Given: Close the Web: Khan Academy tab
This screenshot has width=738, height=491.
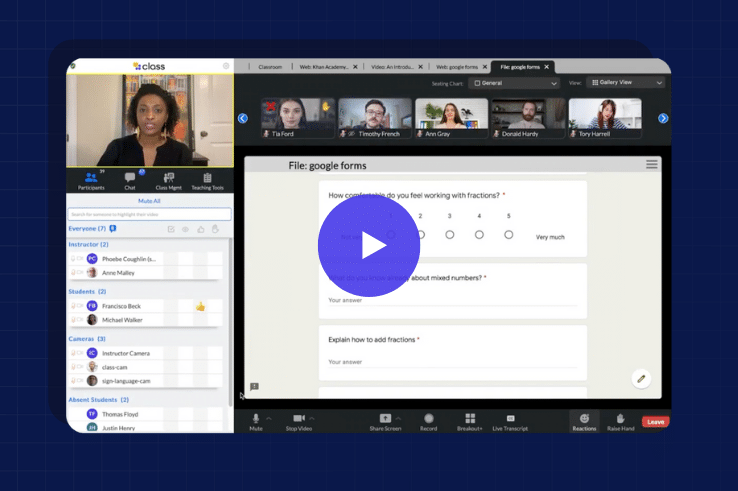Looking at the screenshot, I should 355,67.
